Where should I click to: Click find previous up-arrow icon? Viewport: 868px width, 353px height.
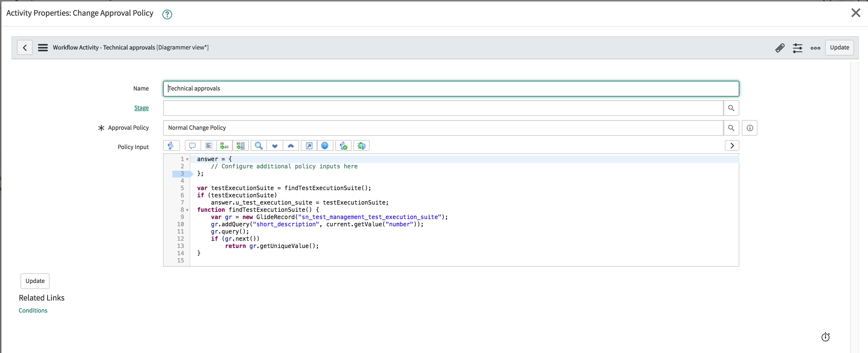tap(291, 146)
